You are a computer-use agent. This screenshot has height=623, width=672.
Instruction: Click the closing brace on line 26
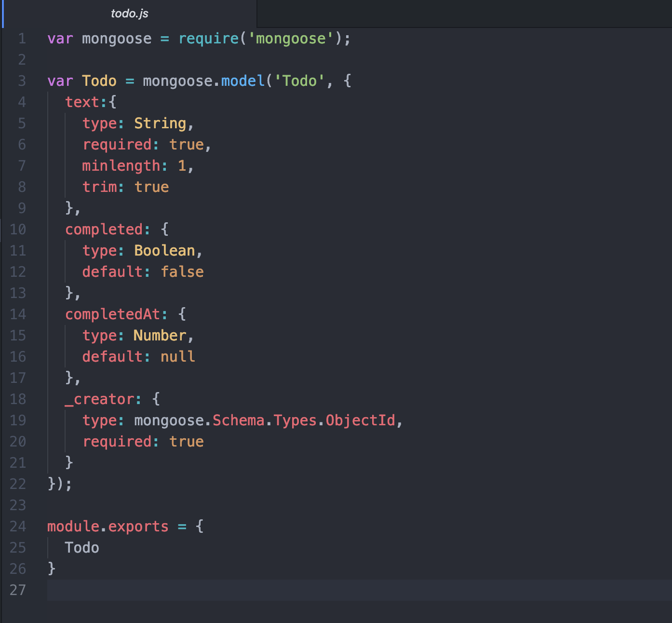50,569
